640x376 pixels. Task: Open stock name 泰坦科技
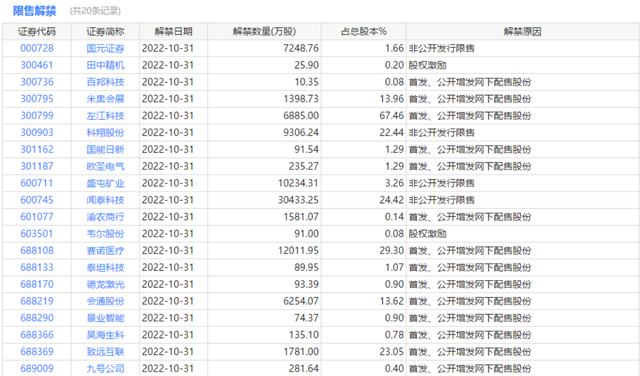point(105,267)
